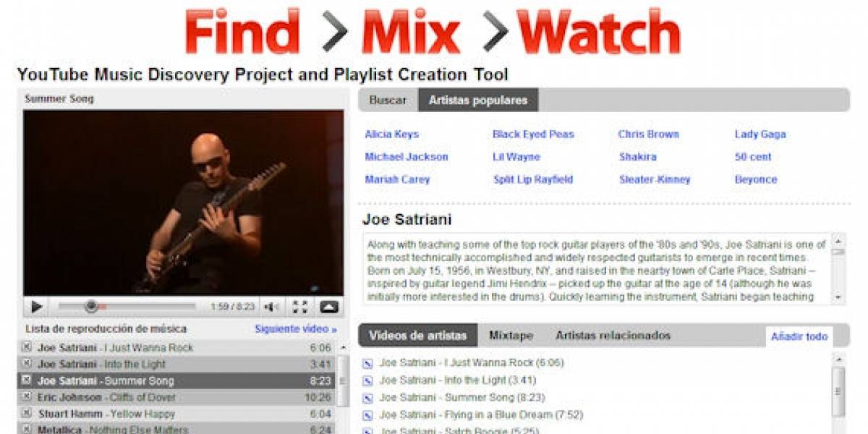Open the Alicia Keys artist link
Screen dimensions: 868x434
[x=391, y=134]
